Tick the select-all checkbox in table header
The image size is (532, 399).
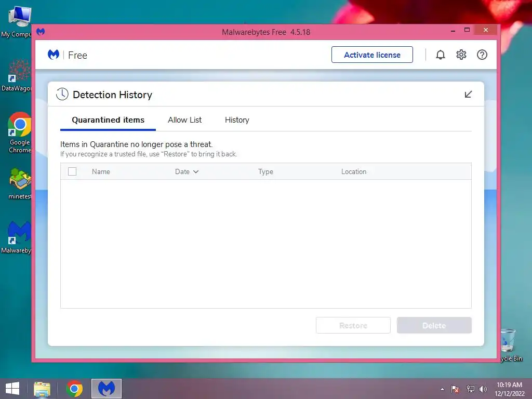coord(72,171)
